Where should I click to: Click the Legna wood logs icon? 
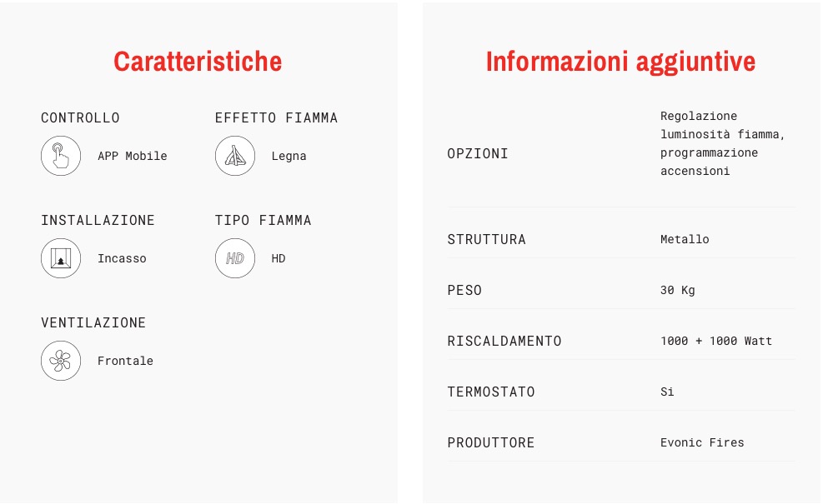pyautogui.click(x=235, y=156)
